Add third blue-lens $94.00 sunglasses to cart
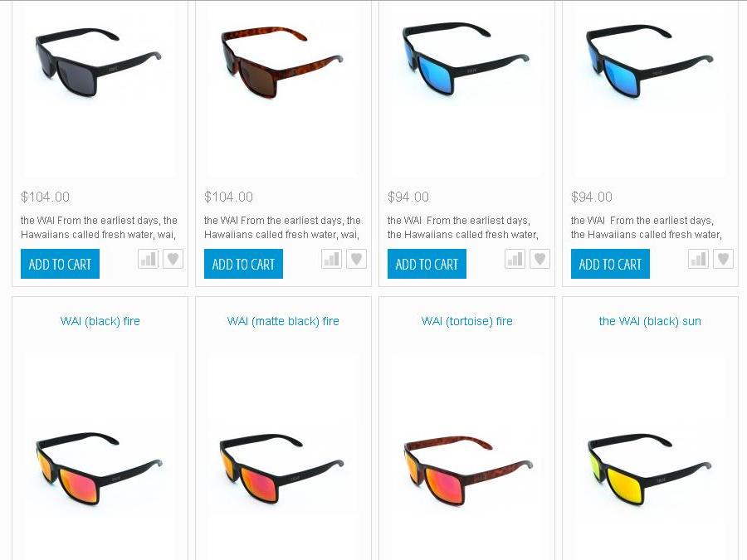This screenshot has width=747, height=560. [427, 264]
